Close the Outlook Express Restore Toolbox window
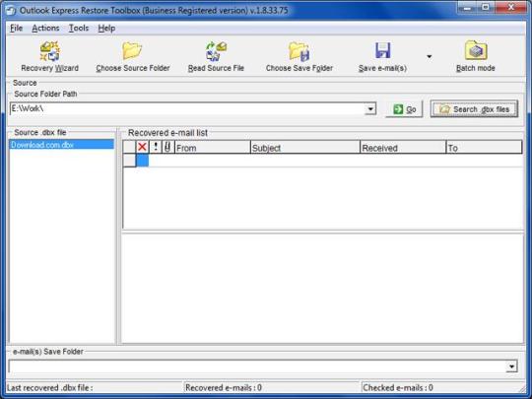This screenshot has width=532, height=399. coord(511,8)
